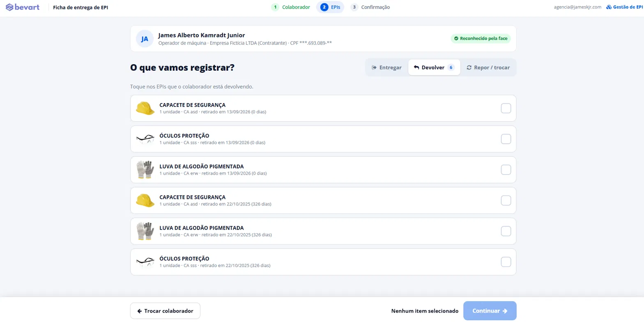Click gloves image of item withdrawn 13/09/2026
The width and height of the screenshot is (644, 322).
(x=145, y=170)
